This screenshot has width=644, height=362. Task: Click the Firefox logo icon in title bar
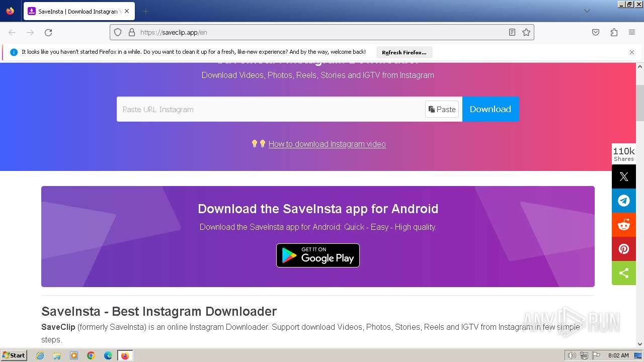[10, 11]
